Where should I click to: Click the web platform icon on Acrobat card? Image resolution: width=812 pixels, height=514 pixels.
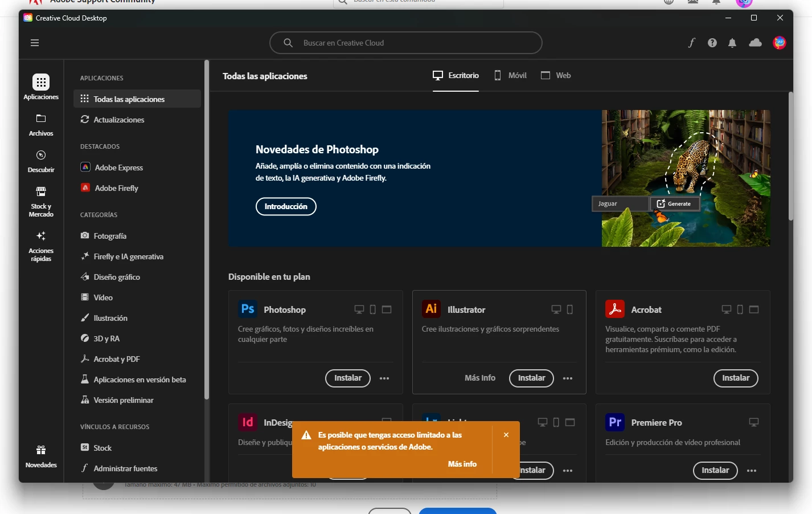[x=754, y=309]
